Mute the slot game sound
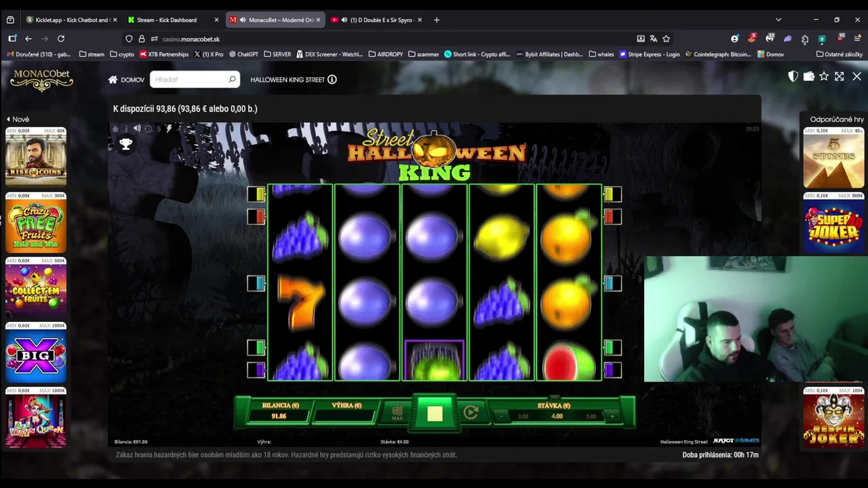 (x=137, y=129)
